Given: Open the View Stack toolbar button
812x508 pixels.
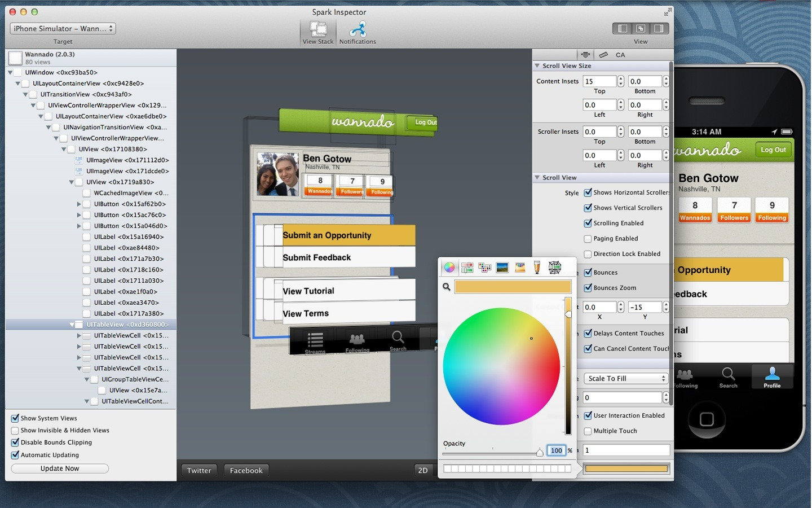Looking at the screenshot, I should click(318, 33).
